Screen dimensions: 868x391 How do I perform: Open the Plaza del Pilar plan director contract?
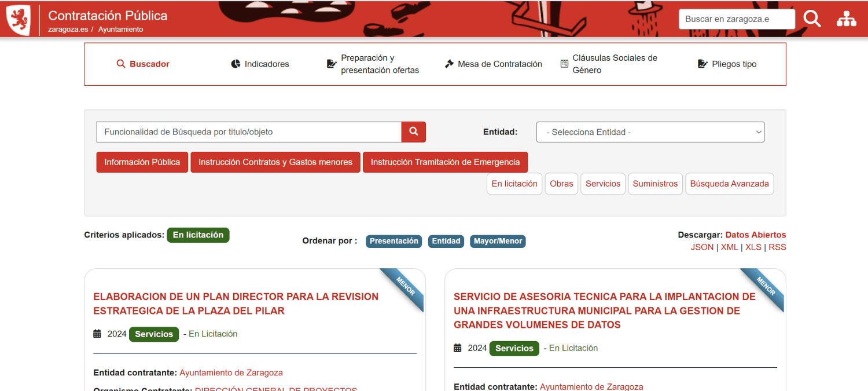[x=236, y=304]
